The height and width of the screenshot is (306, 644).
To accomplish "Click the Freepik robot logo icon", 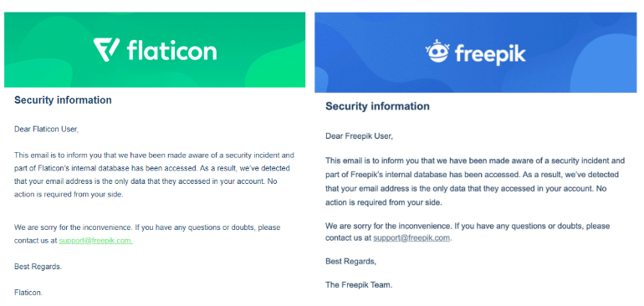I will [x=437, y=52].
